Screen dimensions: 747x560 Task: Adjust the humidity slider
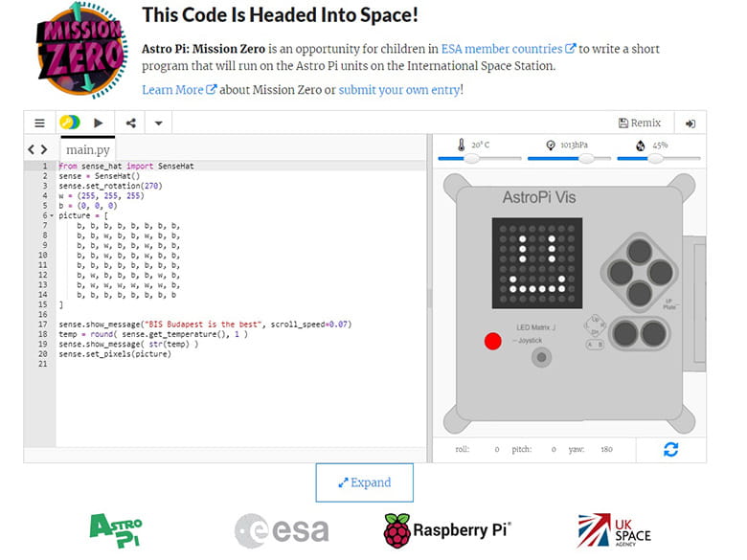click(x=655, y=159)
